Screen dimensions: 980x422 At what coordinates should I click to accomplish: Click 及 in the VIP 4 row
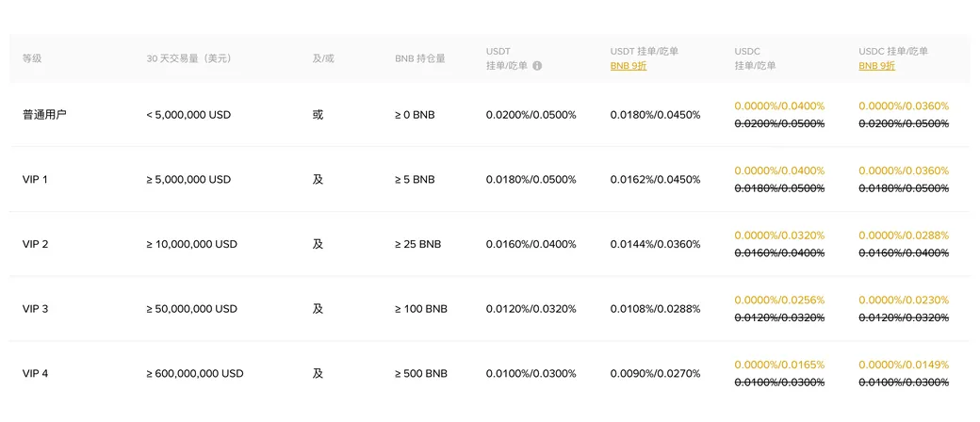(318, 374)
